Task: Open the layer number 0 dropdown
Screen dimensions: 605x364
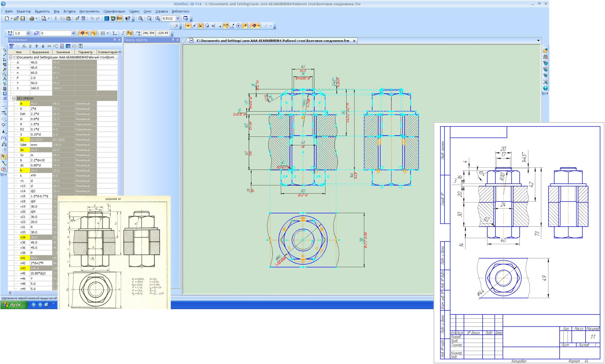Action: (73, 33)
